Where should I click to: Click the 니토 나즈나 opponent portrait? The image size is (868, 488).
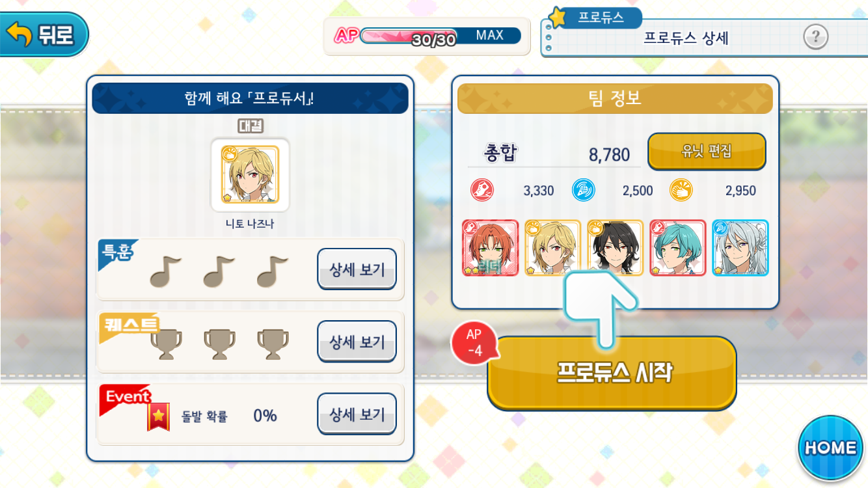[x=250, y=174]
